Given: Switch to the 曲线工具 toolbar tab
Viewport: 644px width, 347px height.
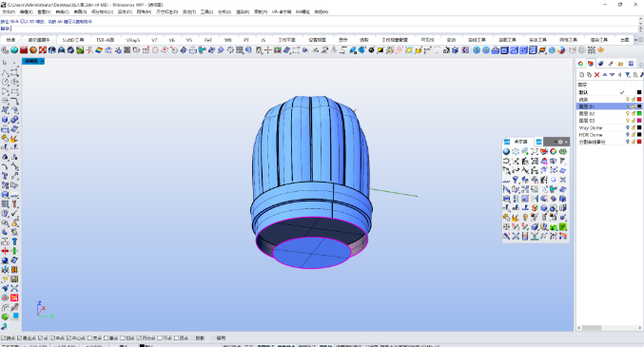Looking at the screenshot, I should 477,40.
